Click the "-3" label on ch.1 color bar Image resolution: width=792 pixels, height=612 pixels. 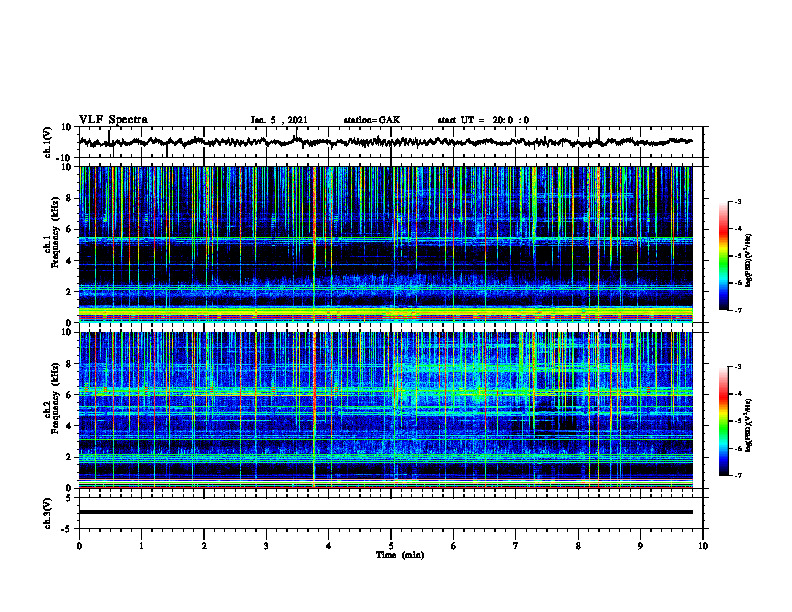pyautogui.click(x=738, y=201)
